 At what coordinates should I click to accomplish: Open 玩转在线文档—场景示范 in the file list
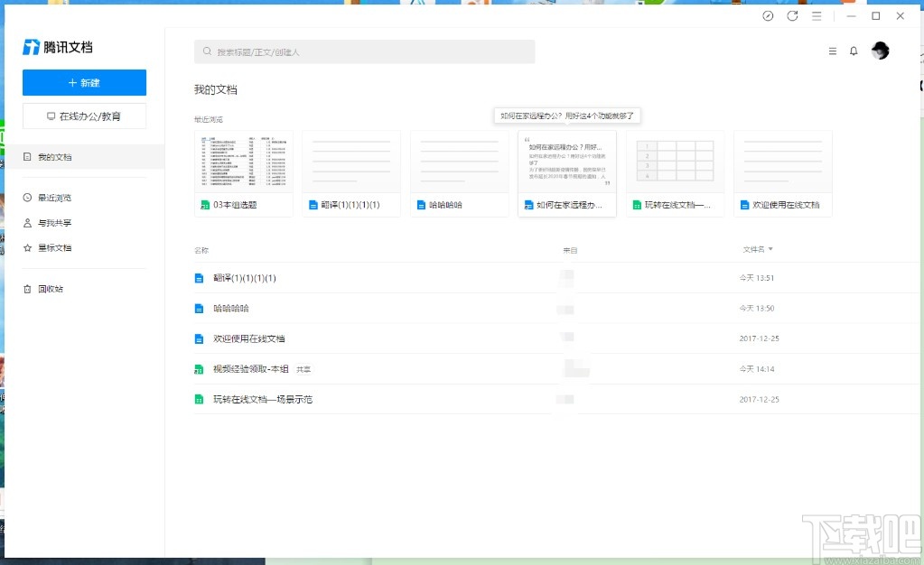point(262,400)
